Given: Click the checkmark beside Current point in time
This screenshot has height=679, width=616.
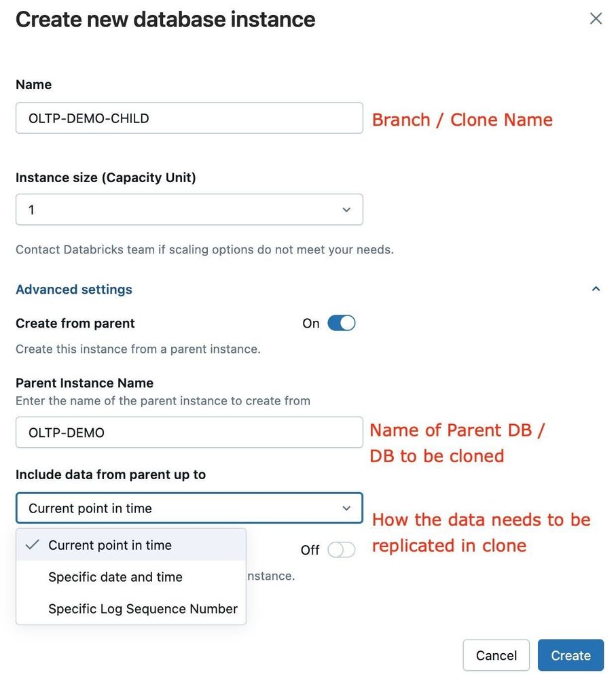Looking at the screenshot, I should (31, 545).
